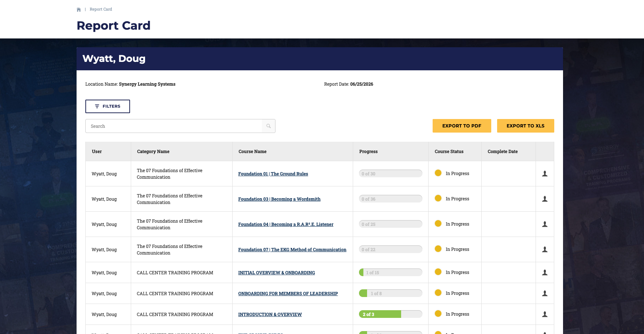The width and height of the screenshot is (644, 334).
Task: Click into the Search input field
Action: click(x=174, y=126)
